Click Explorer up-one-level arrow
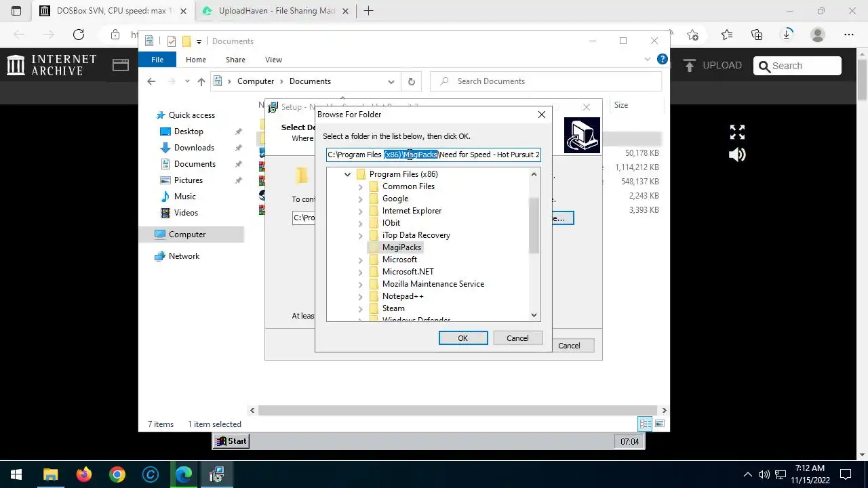This screenshot has width=868, height=488. pyautogui.click(x=201, y=81)
